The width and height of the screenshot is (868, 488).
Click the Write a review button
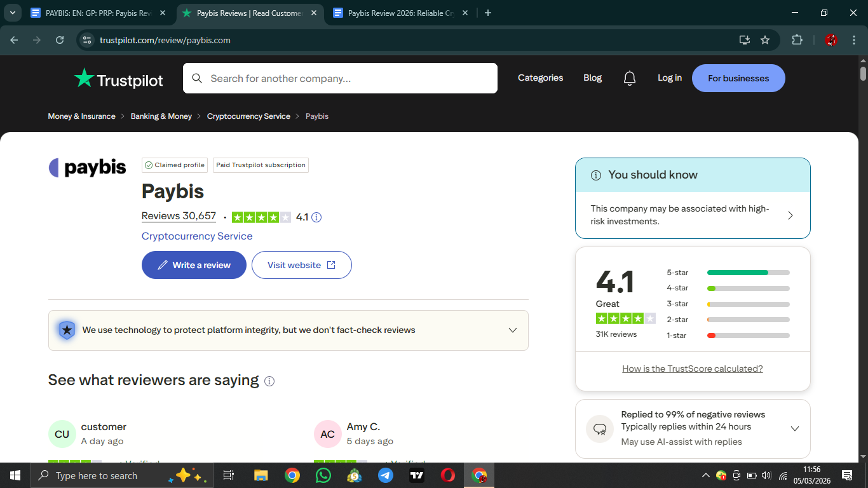pyautogui.click(x=194, y=265)
